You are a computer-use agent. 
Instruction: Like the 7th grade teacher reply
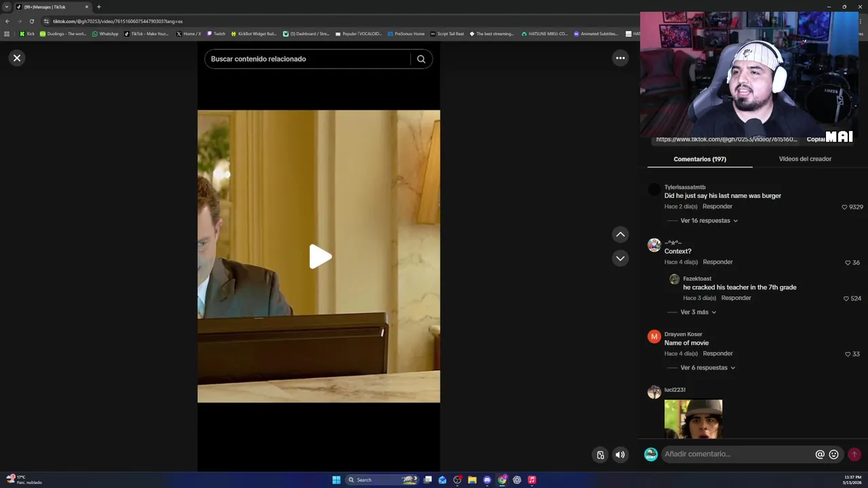[846, 299]
